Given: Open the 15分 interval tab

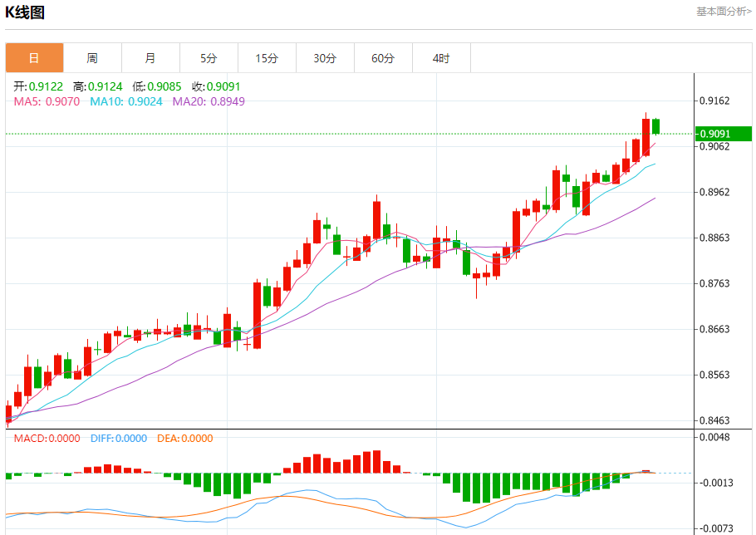Looking at the screenshot, I should [x=268, y=58].
